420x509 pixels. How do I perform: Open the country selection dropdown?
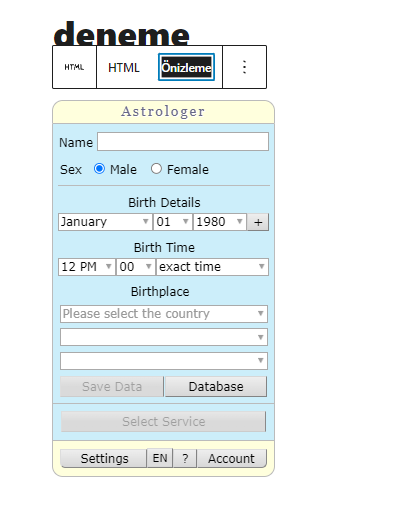(164, 314)
